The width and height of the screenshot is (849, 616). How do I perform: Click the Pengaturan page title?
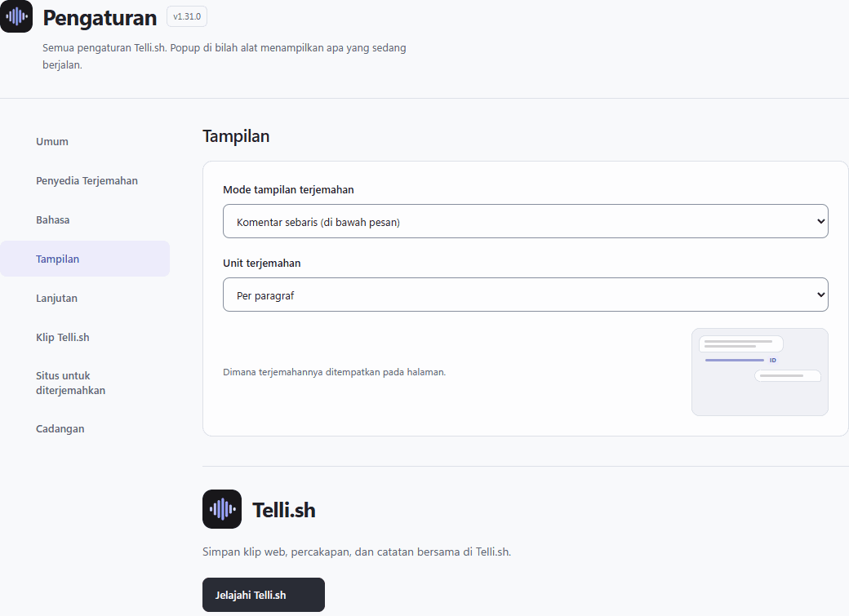coord(100,18)
